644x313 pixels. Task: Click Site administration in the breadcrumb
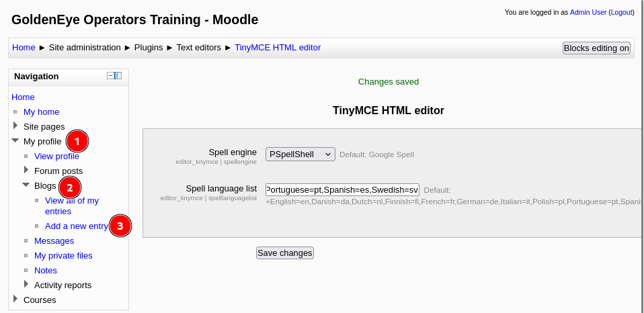coord(85,48)
